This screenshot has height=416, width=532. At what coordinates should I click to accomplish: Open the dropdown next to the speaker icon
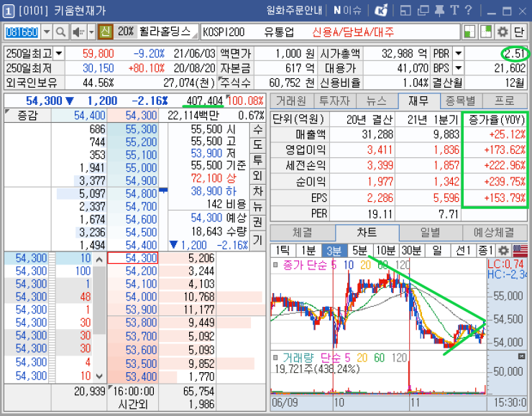91,32
